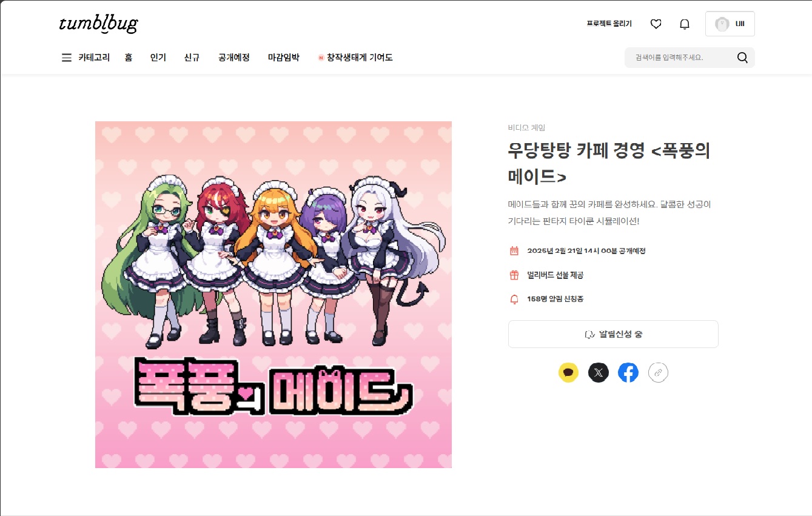Screen dimensions: 812x516
Task: Click 프로젝트 올리기 link
Action: click(609, 24)
